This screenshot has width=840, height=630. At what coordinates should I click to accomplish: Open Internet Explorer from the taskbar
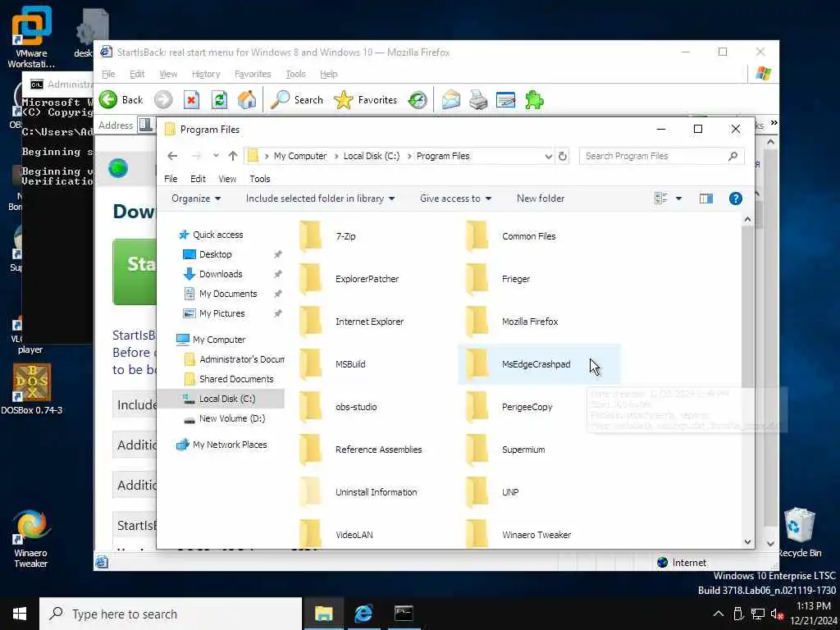(363, 614)
